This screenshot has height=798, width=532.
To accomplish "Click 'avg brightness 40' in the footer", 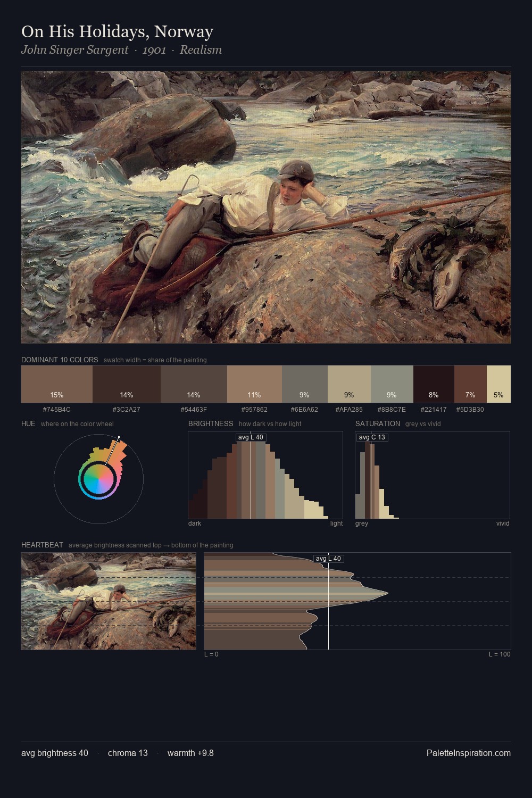I will [55, 753].
